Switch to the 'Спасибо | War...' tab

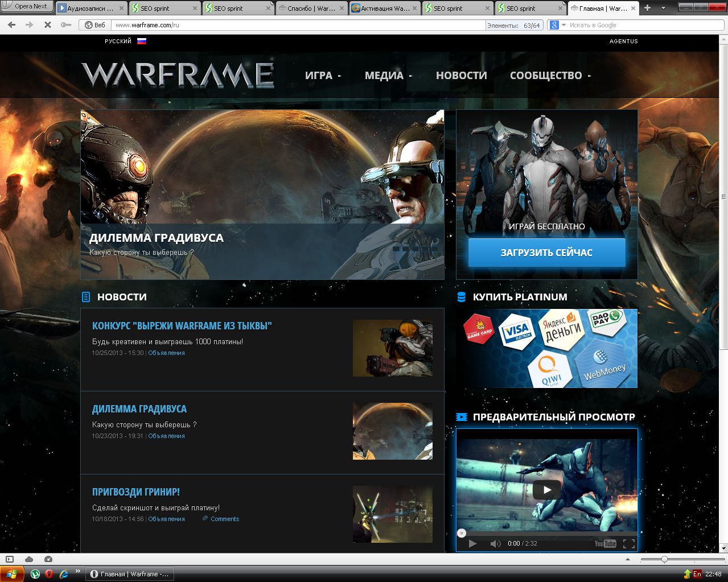tap(311, 9)
